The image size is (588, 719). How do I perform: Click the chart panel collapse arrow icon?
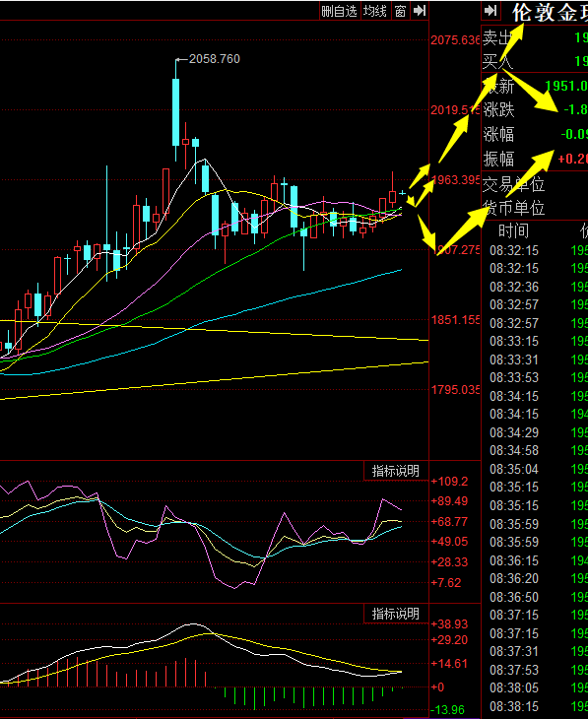coord(420,11)
